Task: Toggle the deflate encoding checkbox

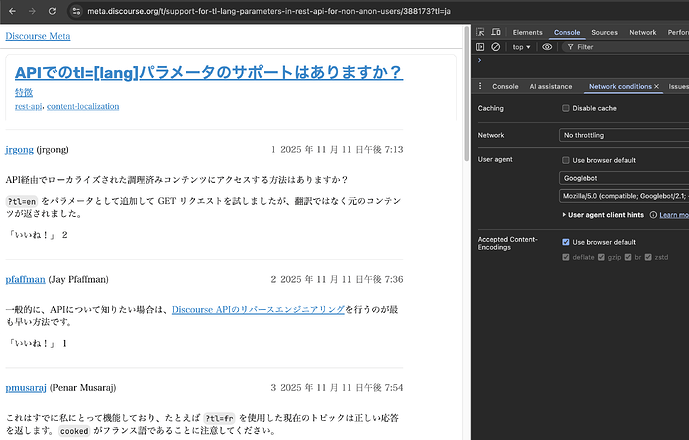Action: [x=566, y=257]
